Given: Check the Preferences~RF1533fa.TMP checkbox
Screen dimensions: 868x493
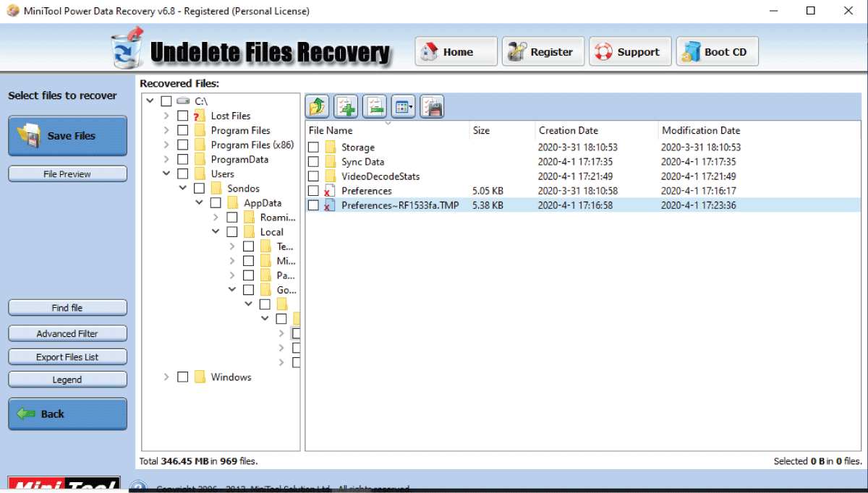Looking at the screenshot, I should (x=313, y=205).
